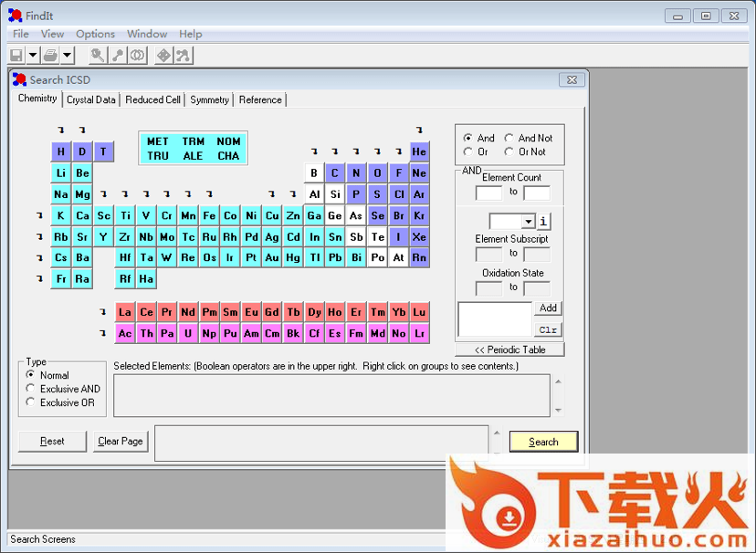The image size is (756, 553).
Task: Switch to the Reference tab
Action: (260, 99)
